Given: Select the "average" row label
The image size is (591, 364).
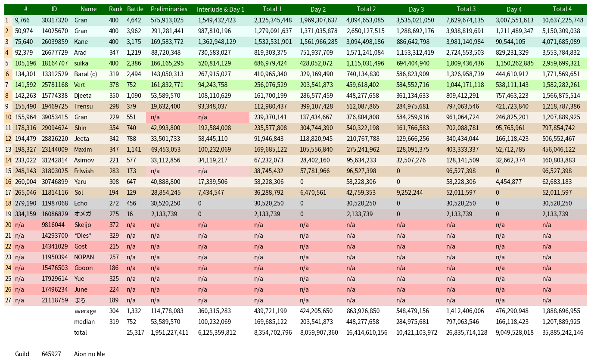Looking at the screenshot, I should coord(85,311).
